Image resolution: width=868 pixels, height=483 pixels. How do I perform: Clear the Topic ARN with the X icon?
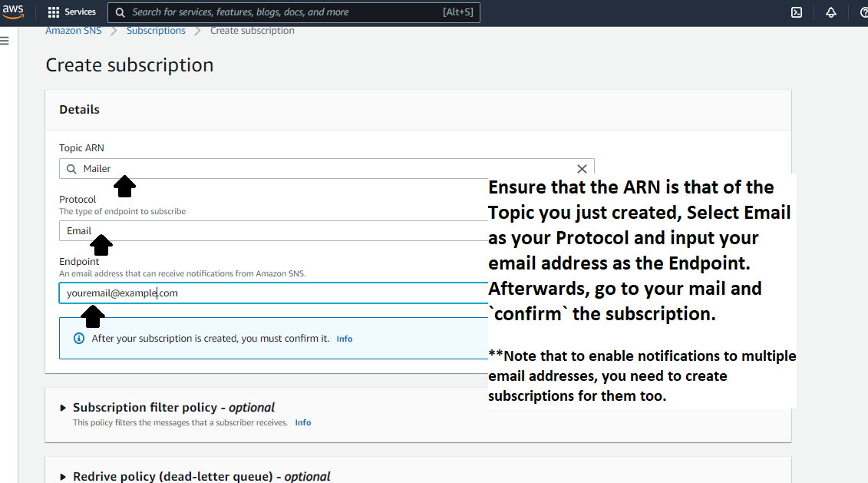(x=582, y=169)
